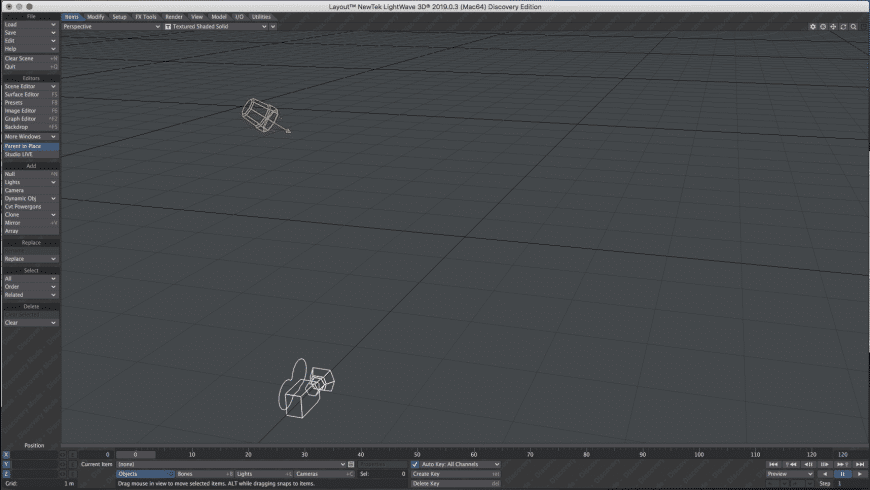Toggle the Auto Key checkbox
Image resolution: width=870 pixels, height=490 pixels.
tap(416, 464)
